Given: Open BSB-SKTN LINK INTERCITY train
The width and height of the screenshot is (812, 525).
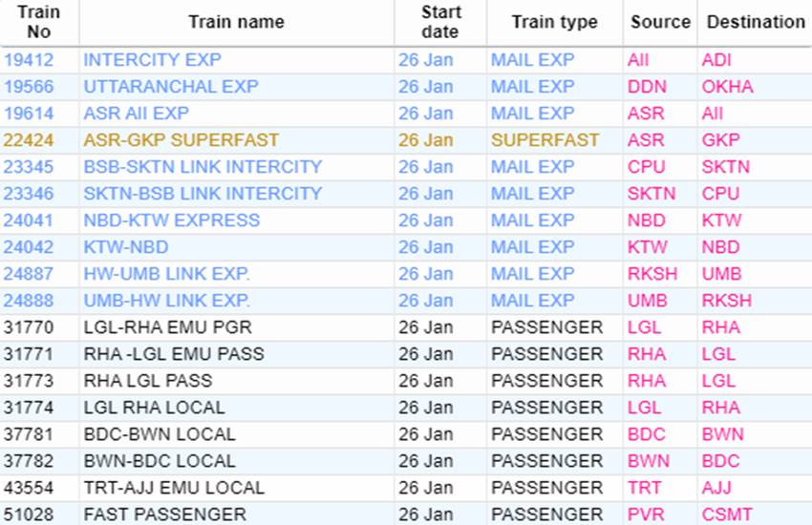Looking at the screenshot, I should (x=203, y=167).
